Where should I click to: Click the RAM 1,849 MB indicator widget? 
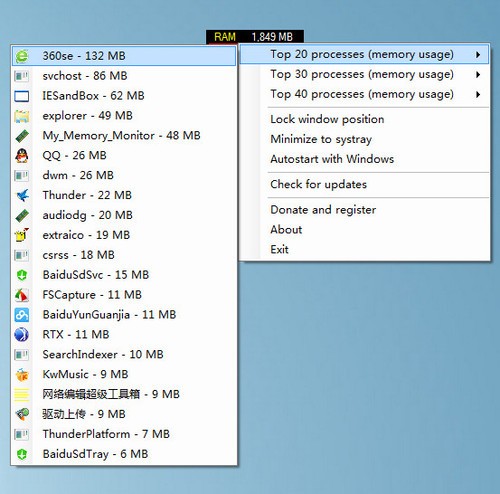tap(255, 37)
